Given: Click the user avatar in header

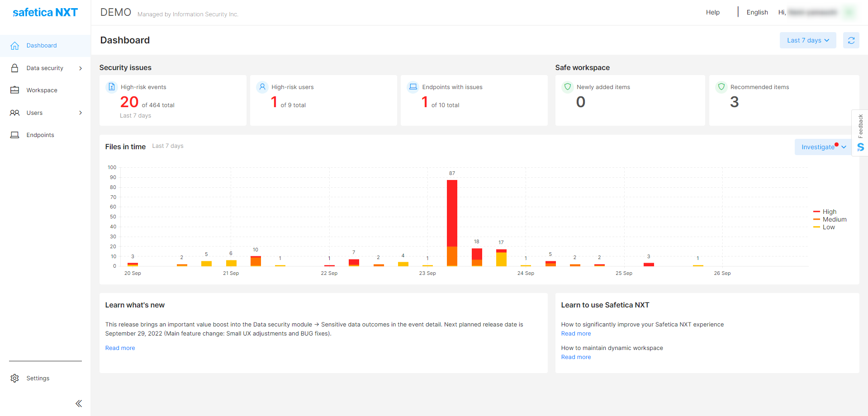Looking at the screenshot, I should (850, 12).
